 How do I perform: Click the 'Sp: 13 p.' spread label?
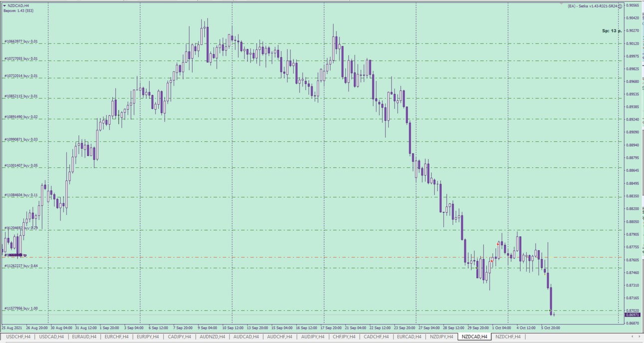612,31
